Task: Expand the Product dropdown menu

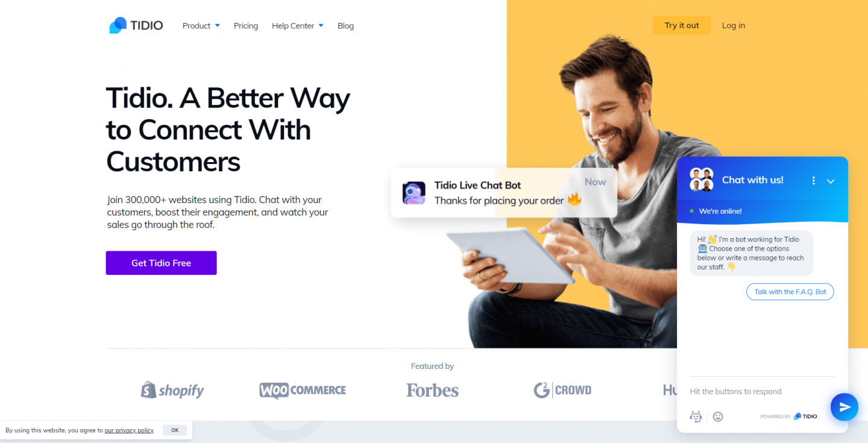Action: pos(201,26)
